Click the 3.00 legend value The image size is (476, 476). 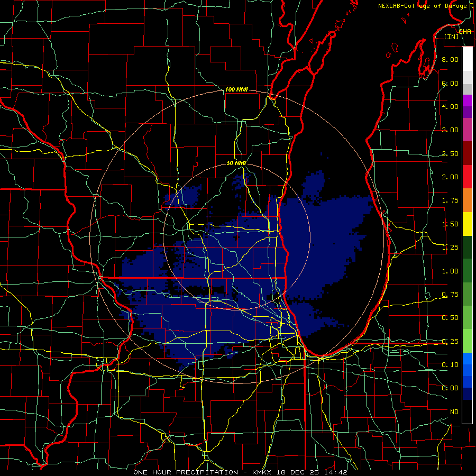click(x=450, y=130)
